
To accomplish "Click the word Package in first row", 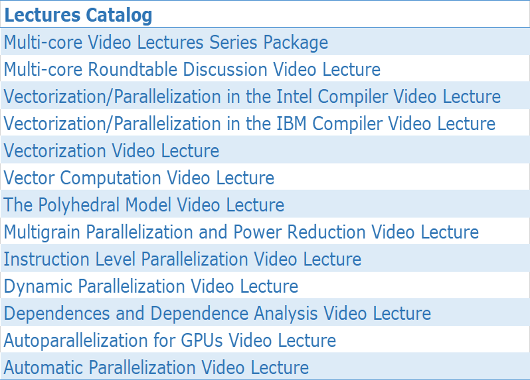I will pos(296,43).
